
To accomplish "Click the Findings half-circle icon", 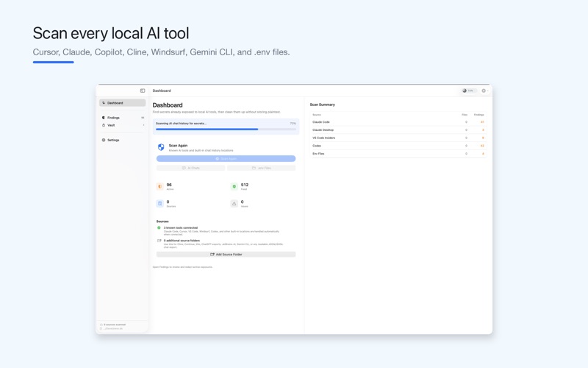I will 104,118.
